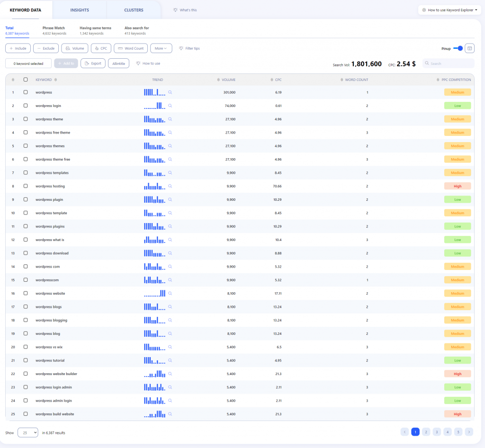Check the wordpress theme checkbox
This screenshot has width=485, height=448.
coord(26,119)
